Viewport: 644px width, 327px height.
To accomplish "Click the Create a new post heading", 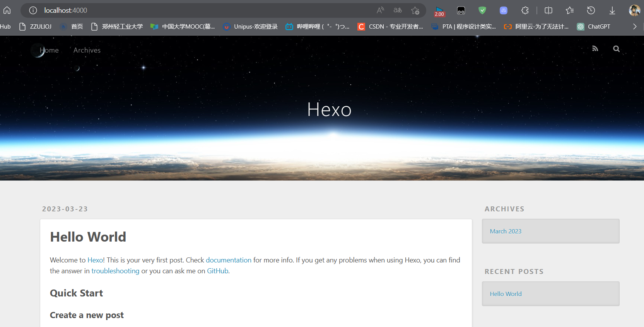I will click(87, 315).
